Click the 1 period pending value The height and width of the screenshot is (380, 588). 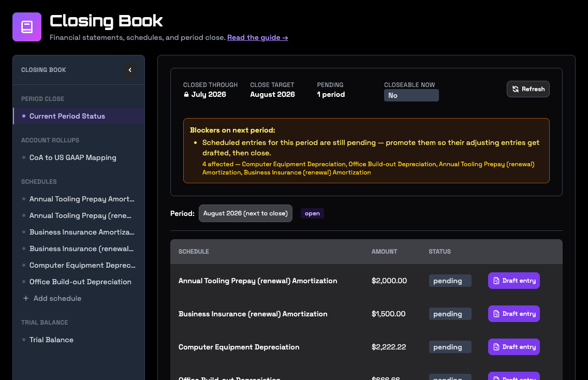(331, 95)
